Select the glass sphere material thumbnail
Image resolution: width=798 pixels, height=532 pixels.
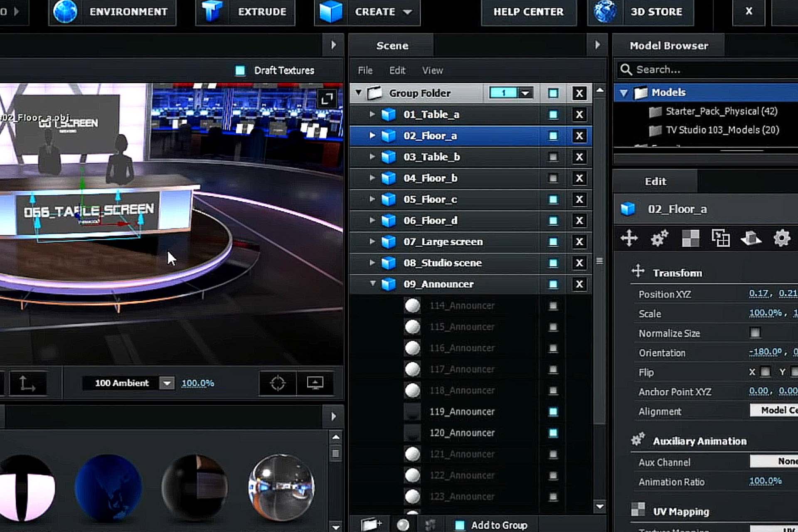[281, 487]
